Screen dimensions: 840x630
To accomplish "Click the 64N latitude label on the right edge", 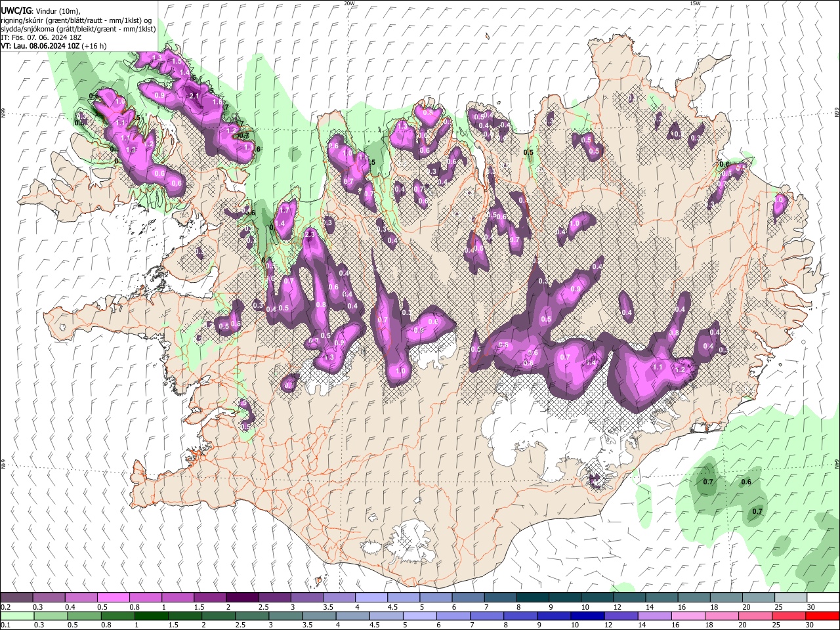I will pyautogui.click(x=837, y=463).
